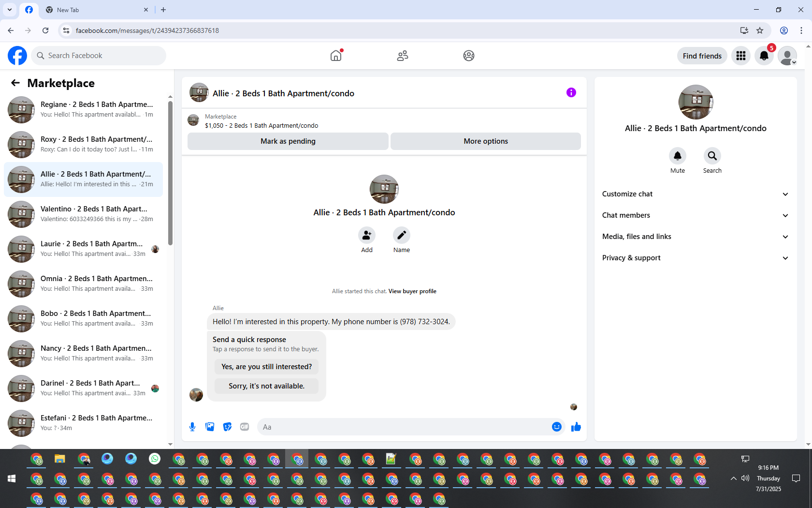Open Regiane apartment conversation
812x508 pixels.
click(x=83, y=109)
